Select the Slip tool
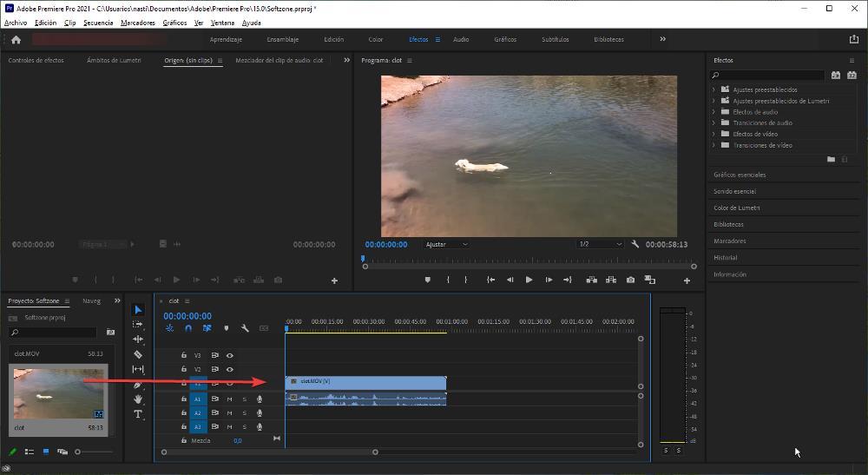The height and width of the screenshot is (475, 868). pyautogui.click(x=138, y=369)
